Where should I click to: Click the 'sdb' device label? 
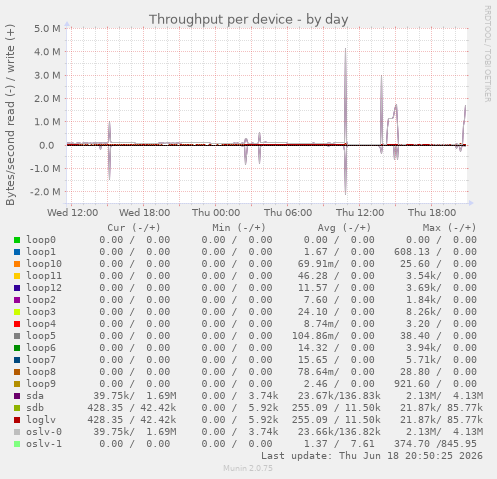click(x=35, y=408)
